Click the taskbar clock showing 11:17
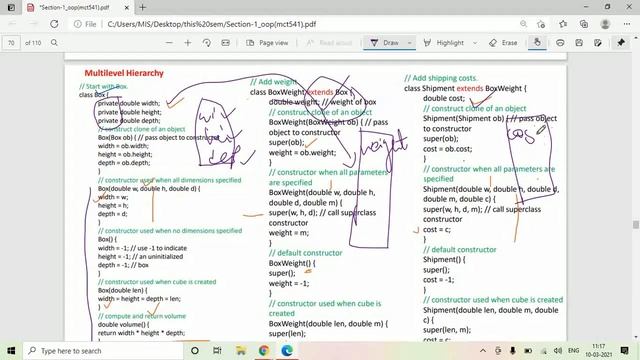 click(598, 351)
